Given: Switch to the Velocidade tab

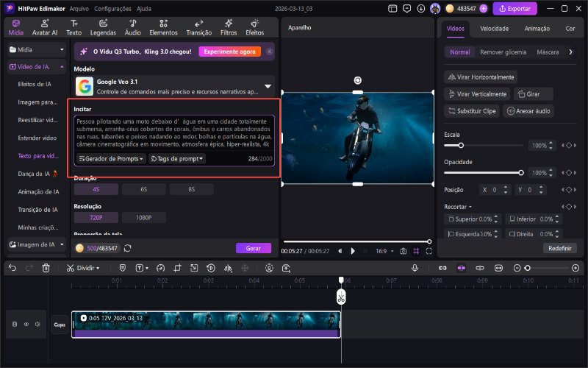Looking at the screenshot, I should (x=494, y=28).
